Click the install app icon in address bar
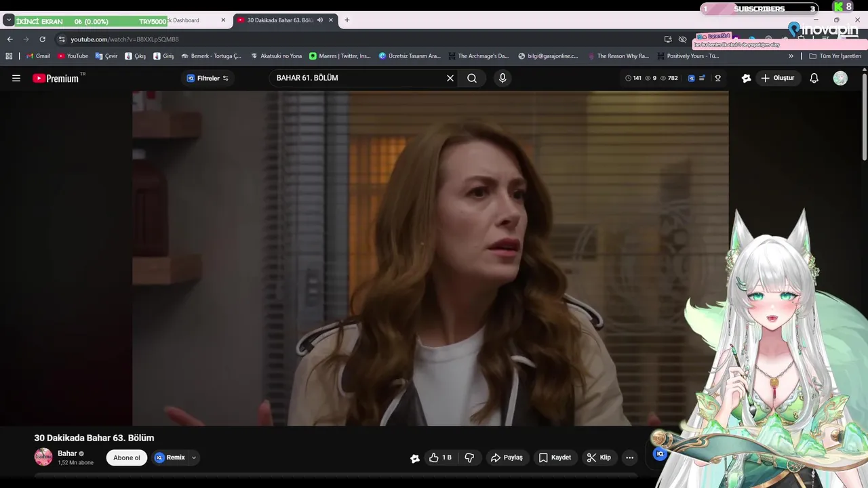 [668, 39]
